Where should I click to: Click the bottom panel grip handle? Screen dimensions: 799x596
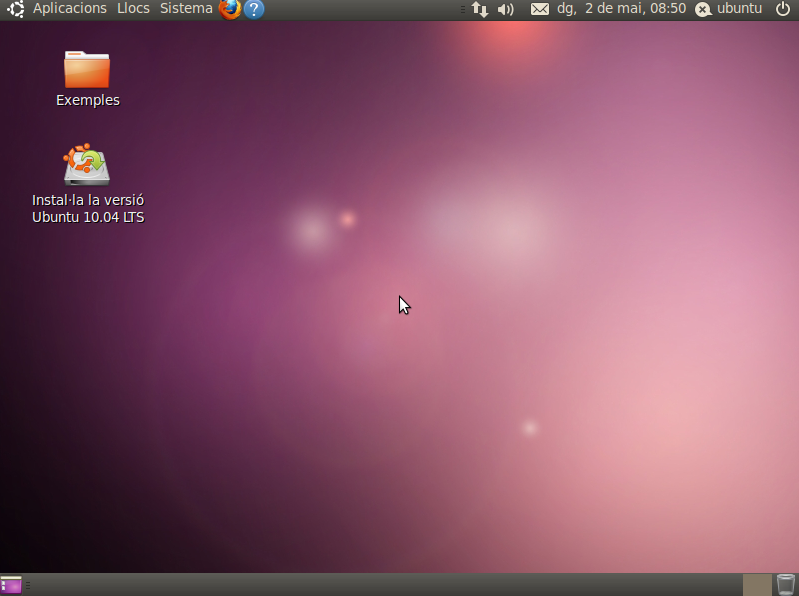28,584
